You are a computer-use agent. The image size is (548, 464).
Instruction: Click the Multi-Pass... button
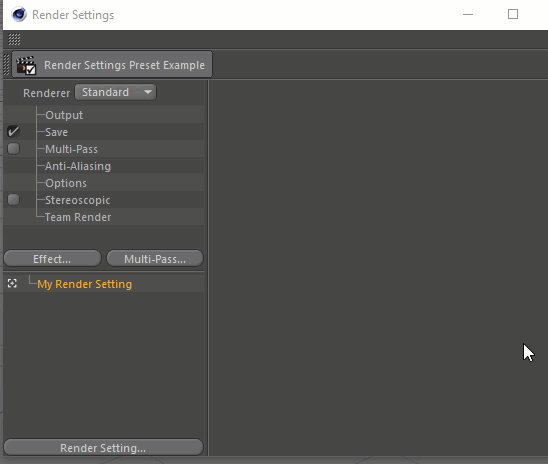(155, 259)
